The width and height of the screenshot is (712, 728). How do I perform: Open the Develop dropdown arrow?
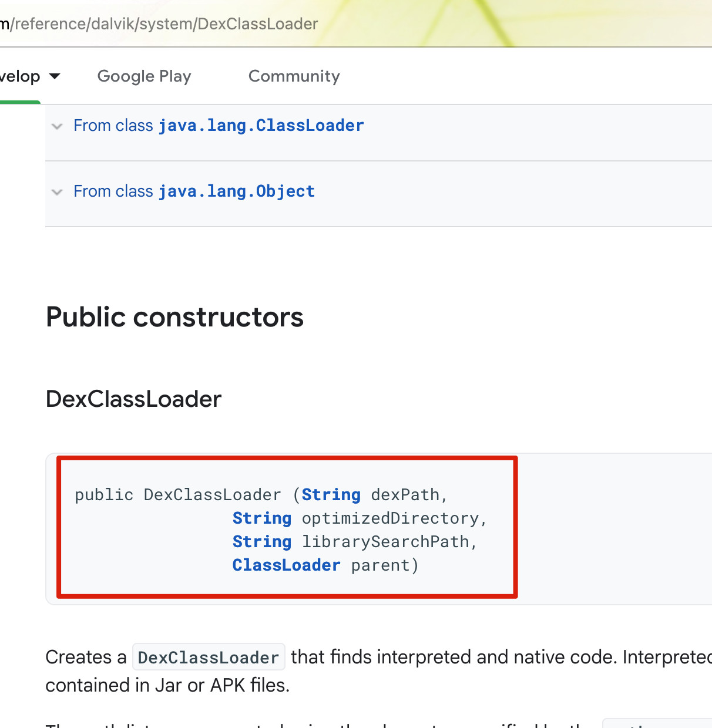tap(55, 76)
